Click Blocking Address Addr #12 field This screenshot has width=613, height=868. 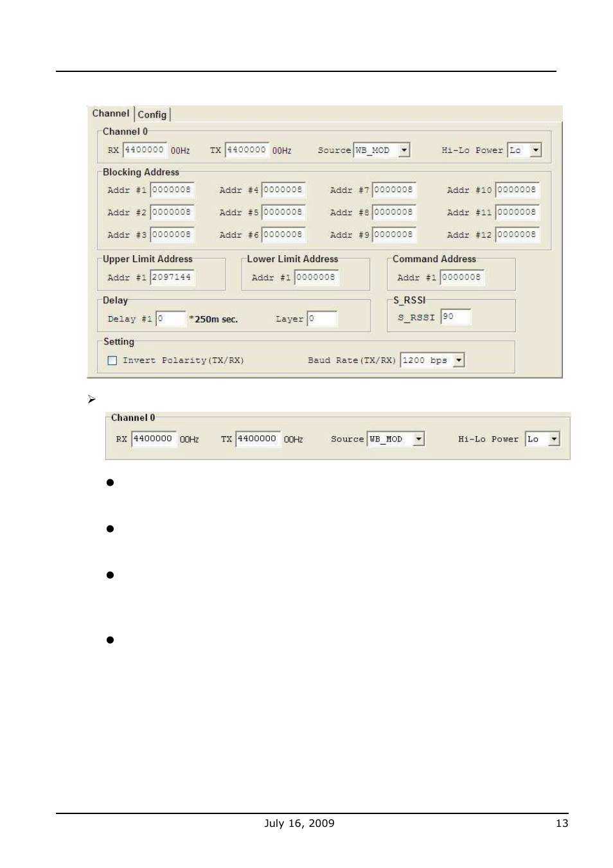(517, 235)
